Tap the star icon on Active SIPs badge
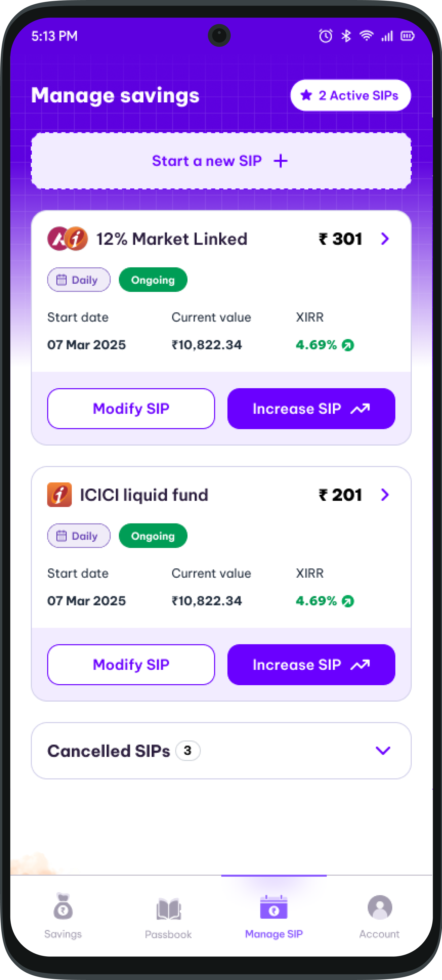Image resolution: width=442 pixels, height=980 pixels. (306, 96)
